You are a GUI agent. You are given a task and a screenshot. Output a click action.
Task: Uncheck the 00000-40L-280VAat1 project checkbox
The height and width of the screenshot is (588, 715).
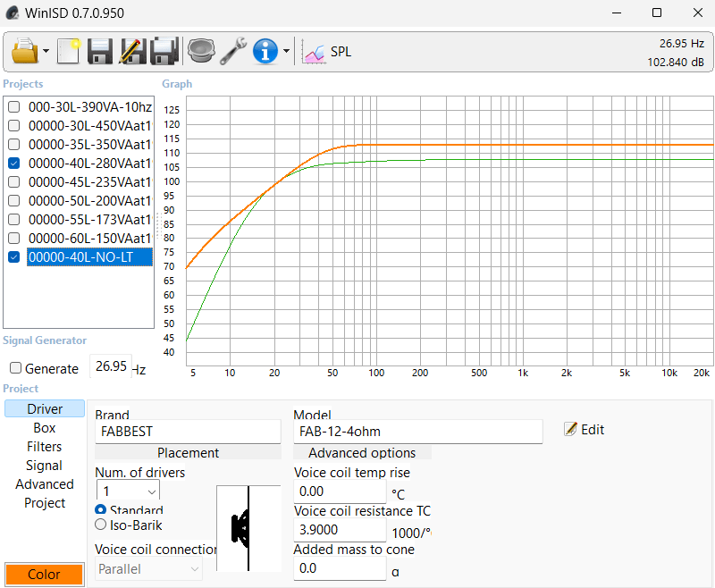(14, 163)
